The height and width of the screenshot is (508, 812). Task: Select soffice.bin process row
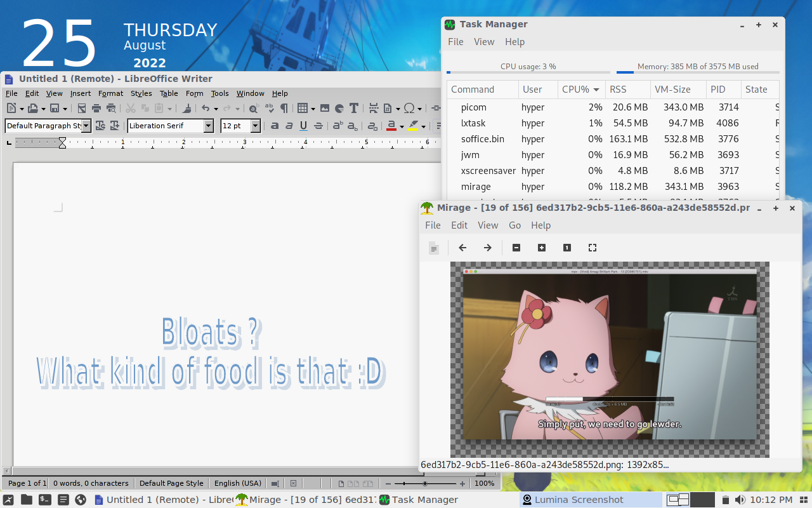613,139
